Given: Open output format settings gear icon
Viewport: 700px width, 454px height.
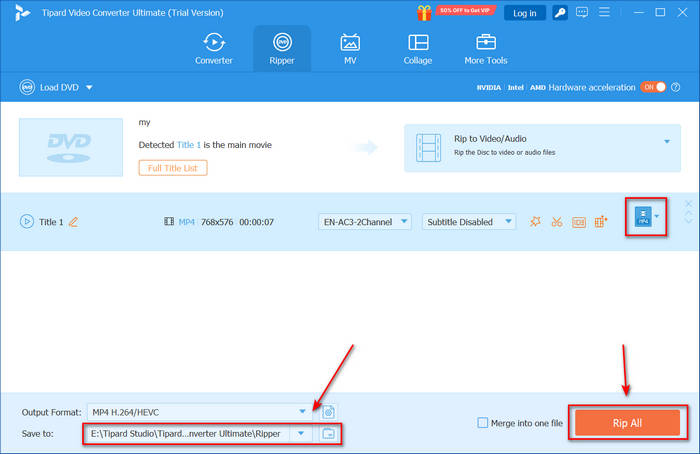Looking at the screenshot, I should click(328, 412).
